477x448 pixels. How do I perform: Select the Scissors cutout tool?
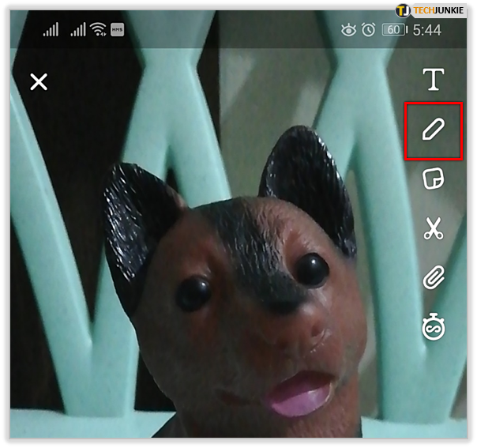433,228
